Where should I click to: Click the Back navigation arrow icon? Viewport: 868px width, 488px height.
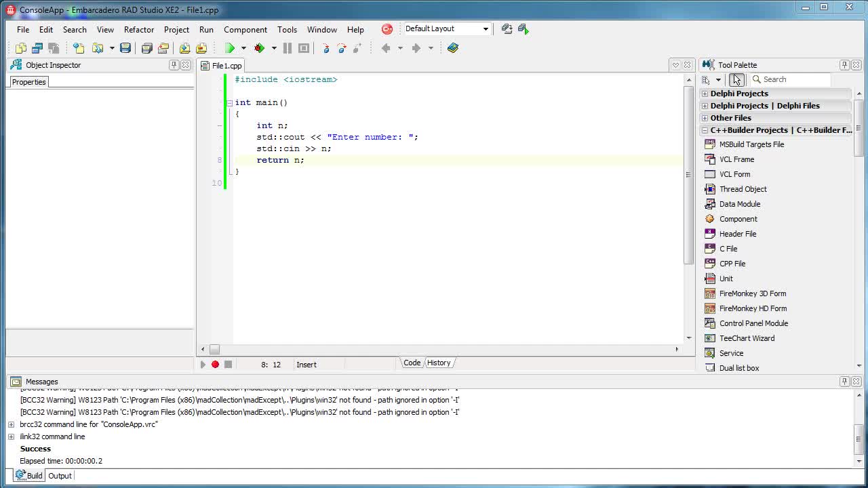coord(386,48)
